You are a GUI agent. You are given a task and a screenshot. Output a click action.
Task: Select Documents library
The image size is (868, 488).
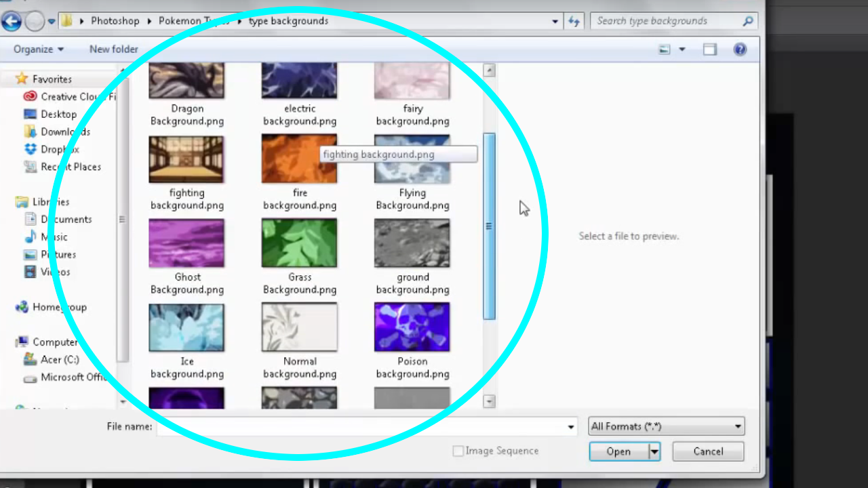pyautogui.click(x=58, y=220)
